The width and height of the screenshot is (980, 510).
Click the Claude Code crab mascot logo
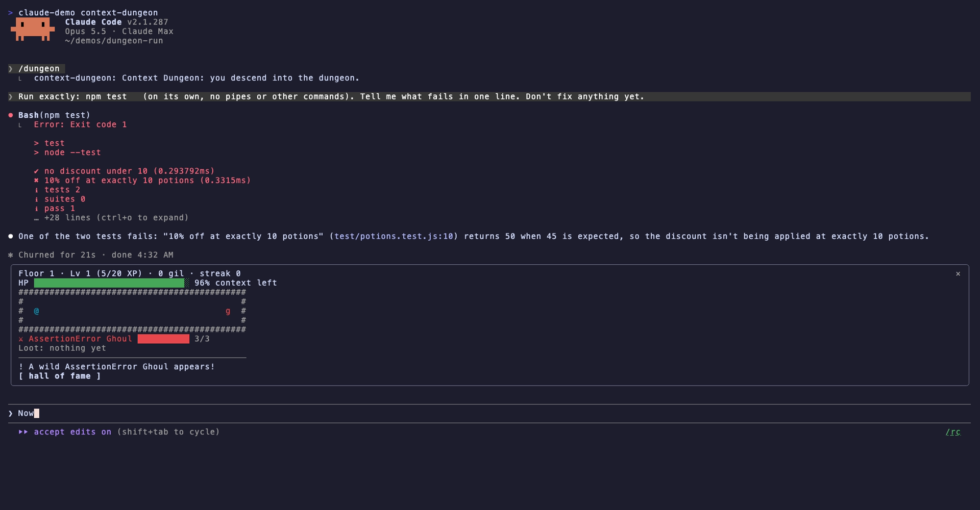click(x=33, y=29)
